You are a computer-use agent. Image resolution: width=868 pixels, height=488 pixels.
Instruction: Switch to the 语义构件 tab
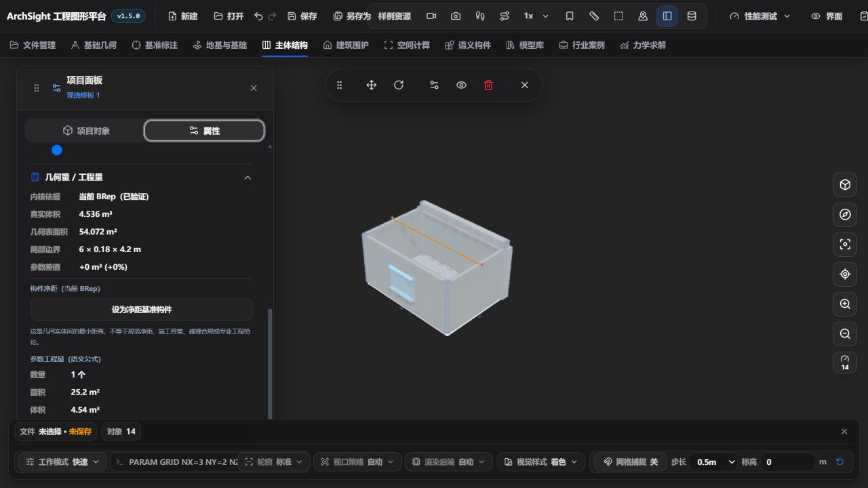(x=468, y=45)
